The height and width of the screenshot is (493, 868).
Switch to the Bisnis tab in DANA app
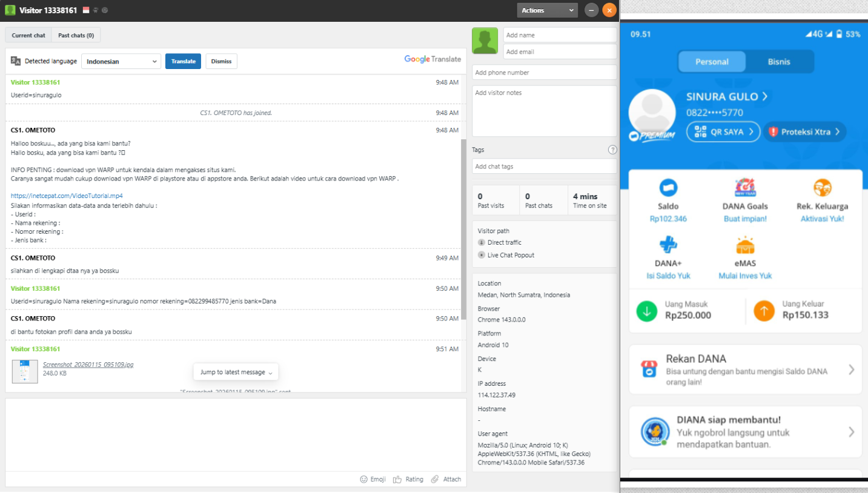click(779, 61)
